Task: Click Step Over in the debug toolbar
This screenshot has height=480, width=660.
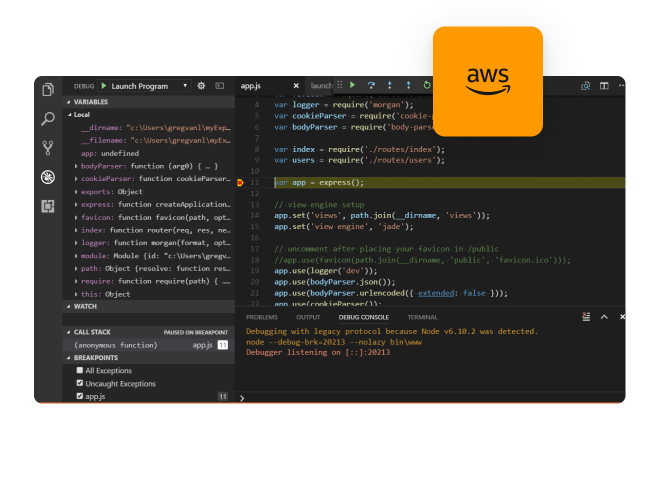Action: pos(372,86)
